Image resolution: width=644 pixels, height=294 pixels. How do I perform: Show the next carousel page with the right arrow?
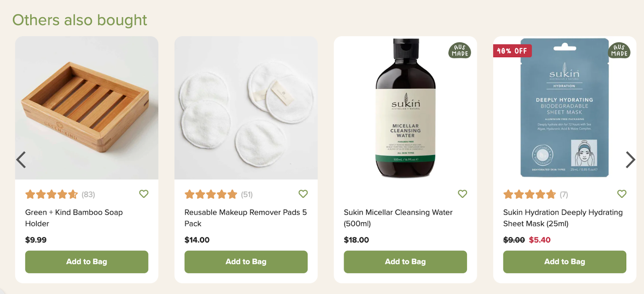tap(630, 160)
